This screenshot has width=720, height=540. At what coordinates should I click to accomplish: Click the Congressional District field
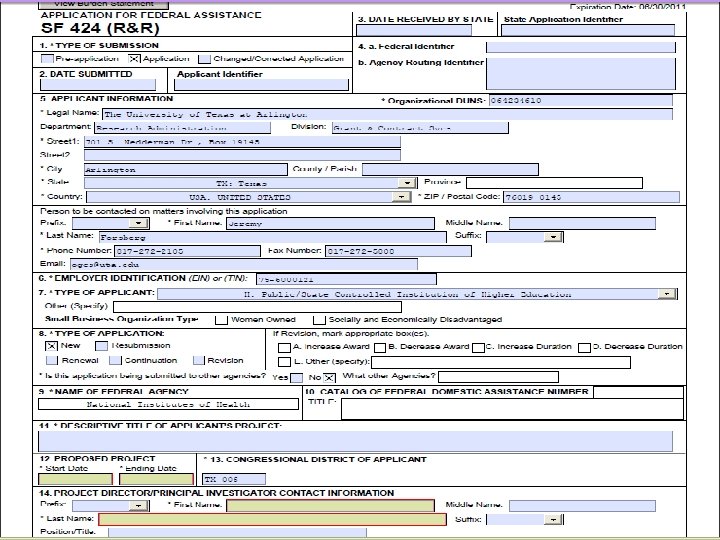click(234, 479)
